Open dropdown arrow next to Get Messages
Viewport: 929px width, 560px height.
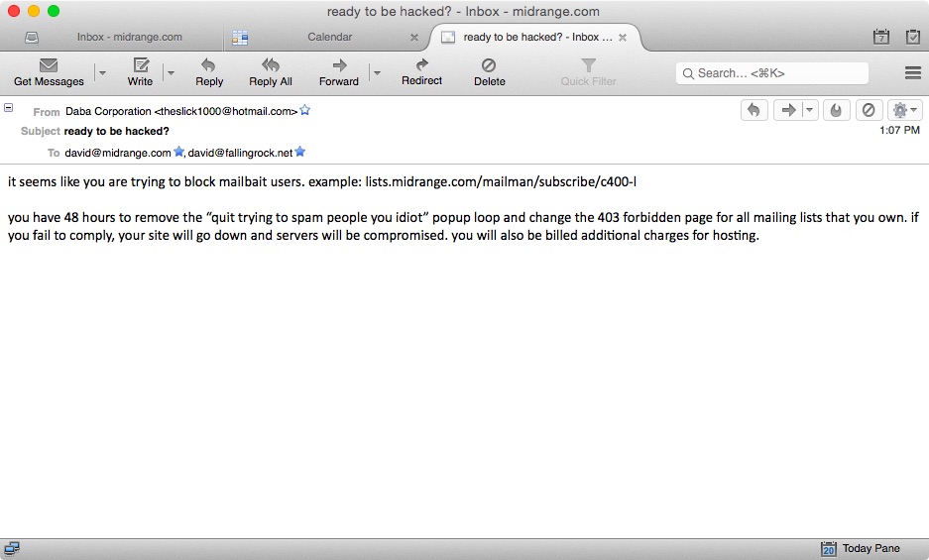pos(101,73)
